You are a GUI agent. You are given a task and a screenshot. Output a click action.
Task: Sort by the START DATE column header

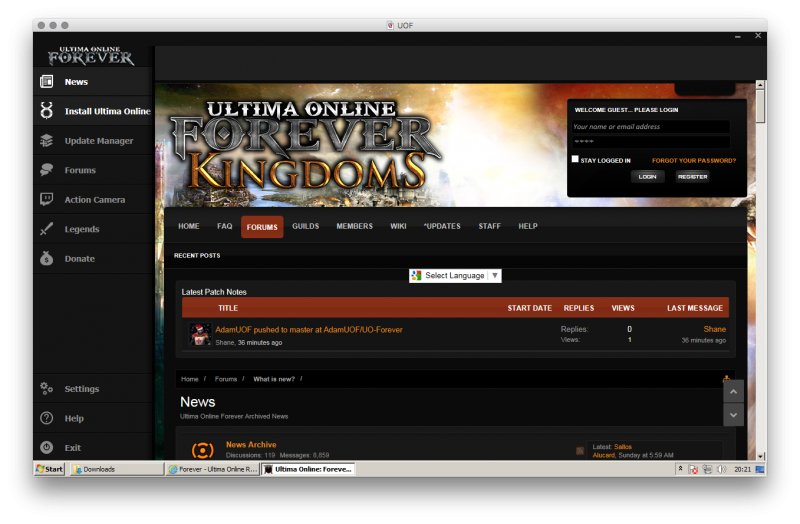pos(530,308)
